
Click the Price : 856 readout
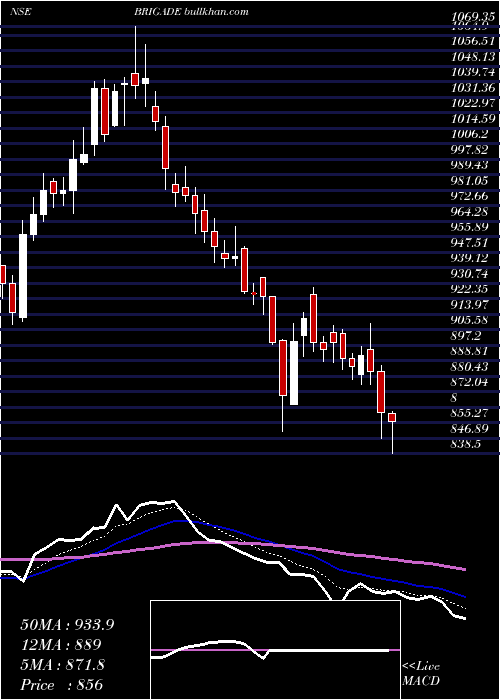point(62,685)
